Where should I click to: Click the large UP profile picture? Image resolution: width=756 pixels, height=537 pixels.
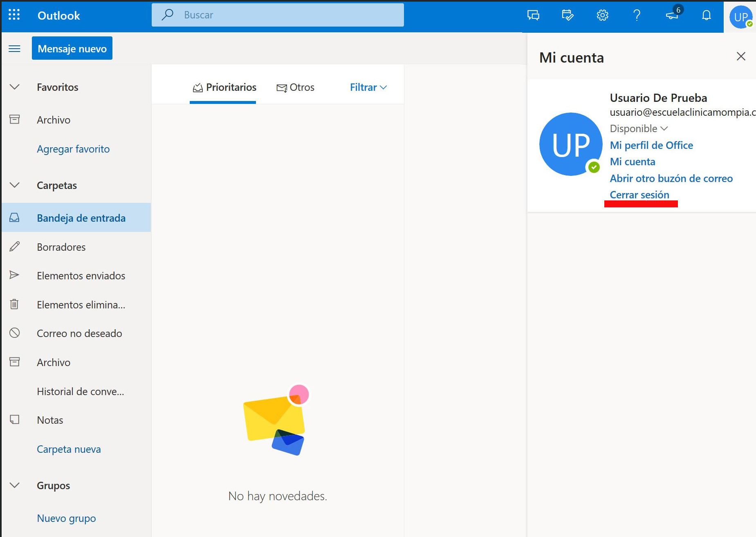(571, 144)
